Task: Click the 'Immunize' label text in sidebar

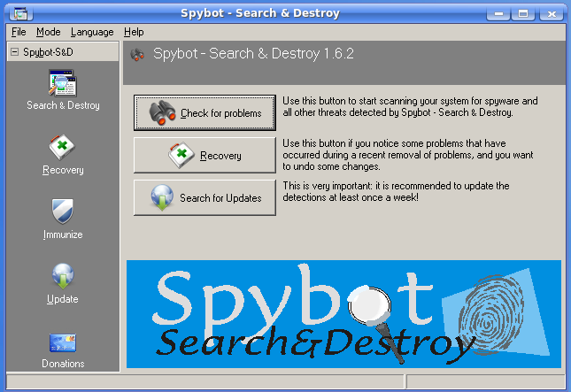Action: pyautogui.click(x=63, y=234)
